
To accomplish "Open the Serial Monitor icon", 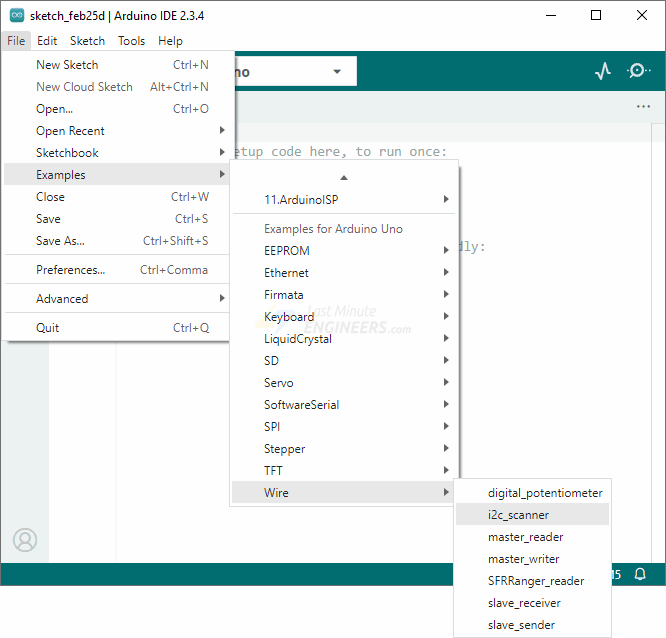I will point(638,71).
